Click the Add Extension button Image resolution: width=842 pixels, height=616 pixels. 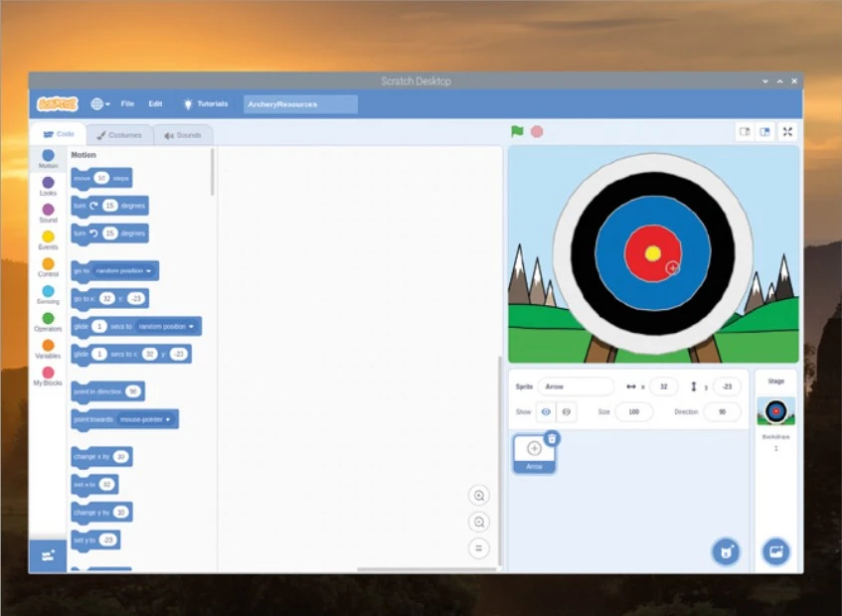pyautogui.click(x=48, y=555)
